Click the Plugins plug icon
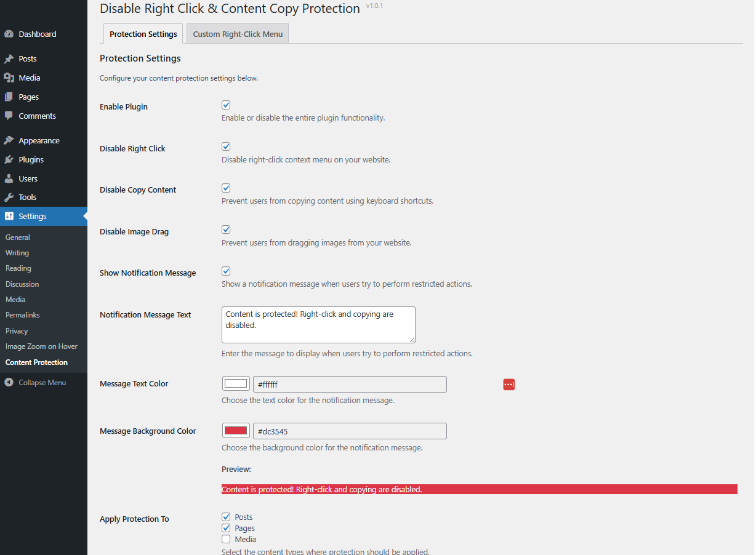Viewport: 756px width, 555px height. tap(9, 160)
